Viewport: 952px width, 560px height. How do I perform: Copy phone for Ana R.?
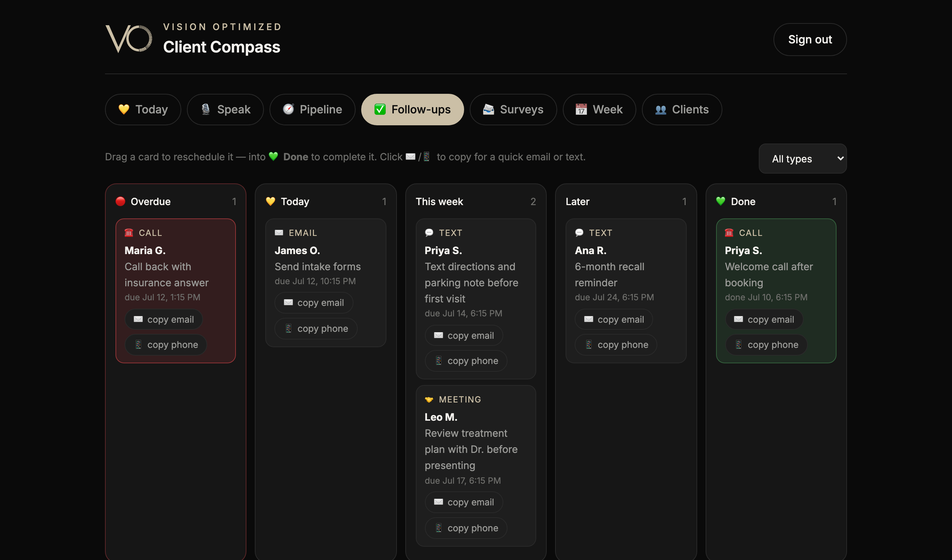point(616,345)
